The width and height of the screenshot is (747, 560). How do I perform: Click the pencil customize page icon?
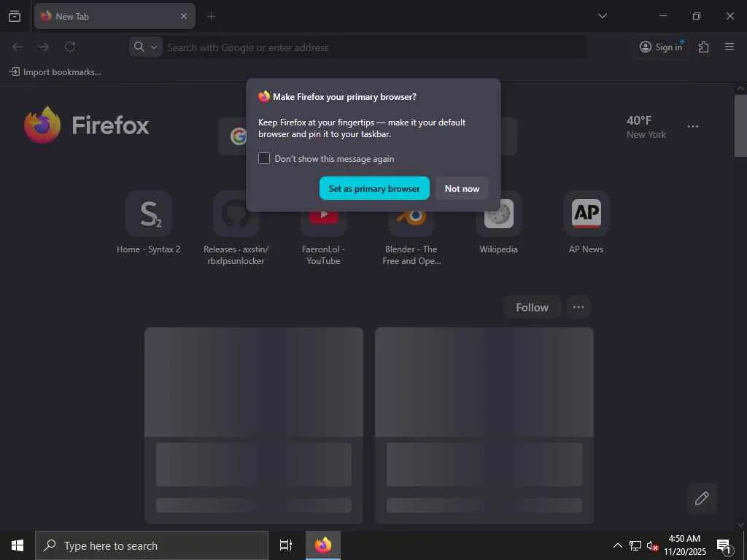[x=702, y=499]
